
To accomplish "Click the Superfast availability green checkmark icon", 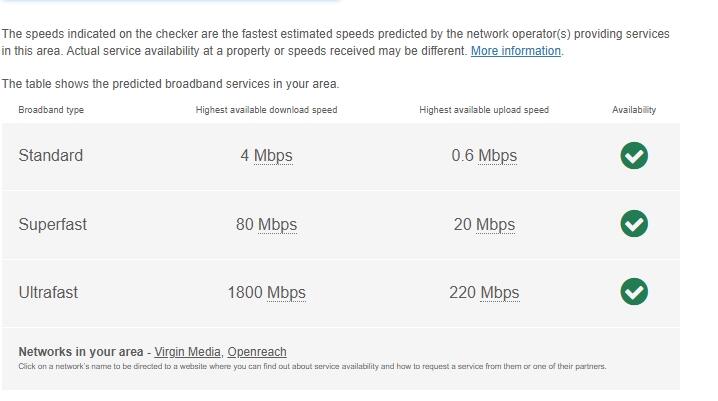I will (x=634, y=224).
